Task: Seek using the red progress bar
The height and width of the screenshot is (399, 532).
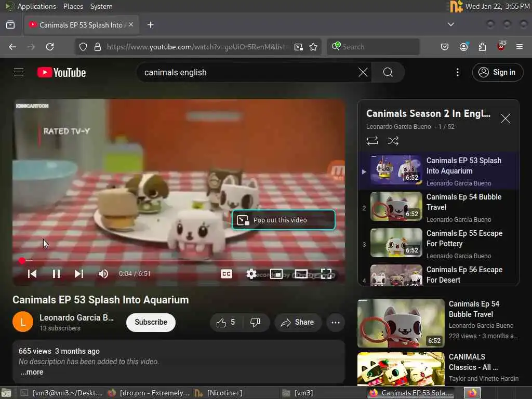Action: [x=179, y=261]
